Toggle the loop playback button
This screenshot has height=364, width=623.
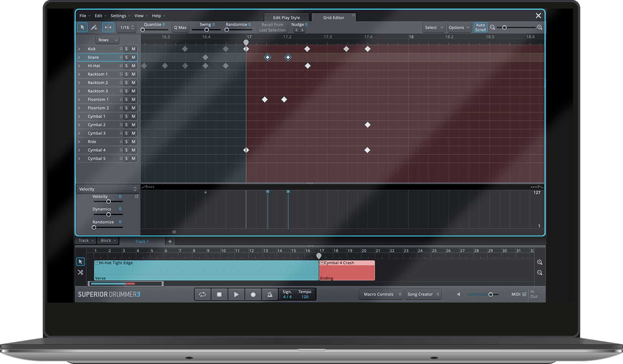click(202, 294)
